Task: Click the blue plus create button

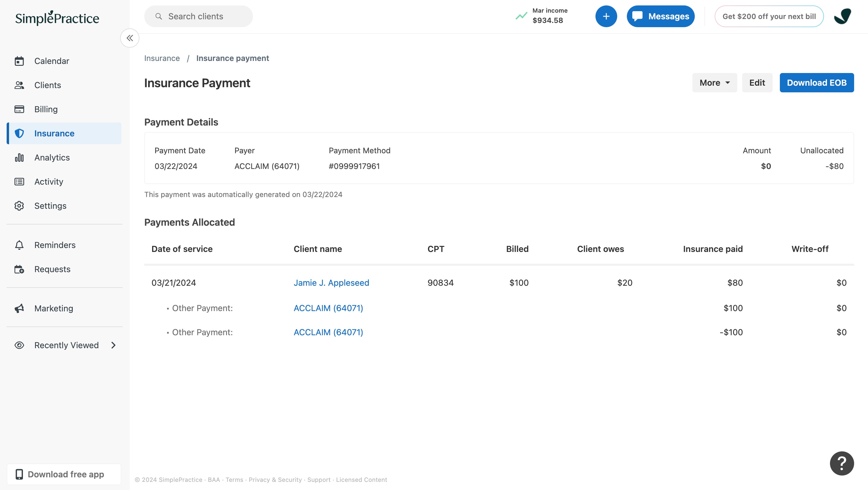Action: coord(606,16)
